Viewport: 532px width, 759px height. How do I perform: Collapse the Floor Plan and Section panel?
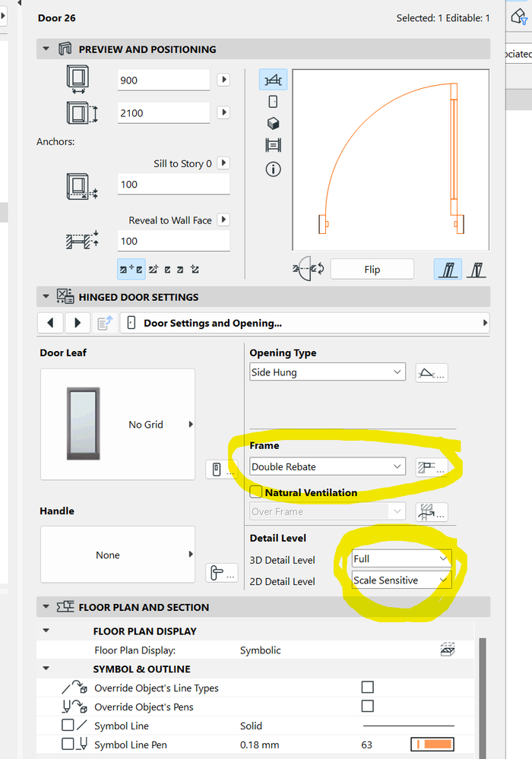coord(46,606)
